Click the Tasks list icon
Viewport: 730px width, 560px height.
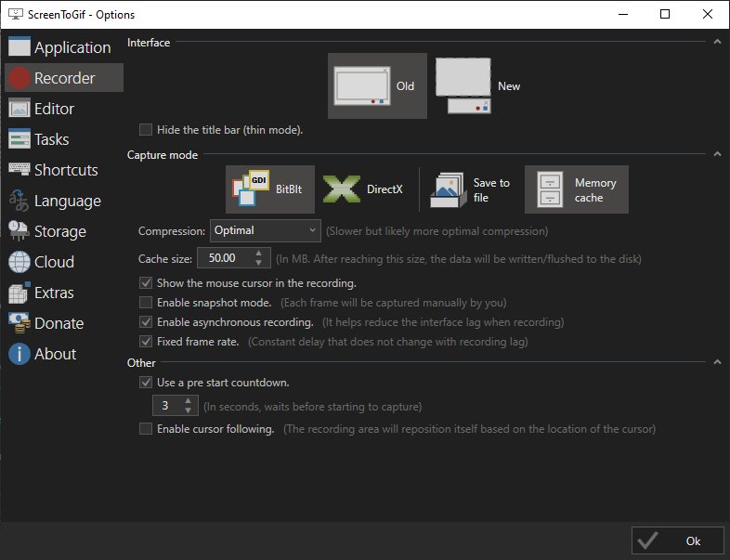[20, 139]
